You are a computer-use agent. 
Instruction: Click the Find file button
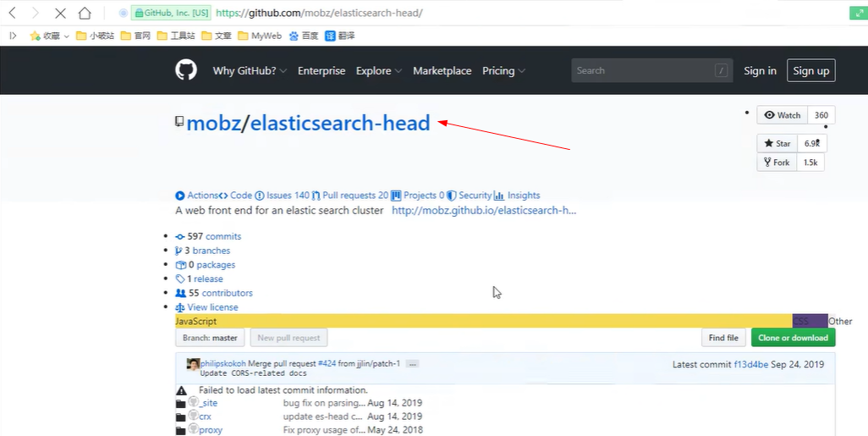pos(723,338)
